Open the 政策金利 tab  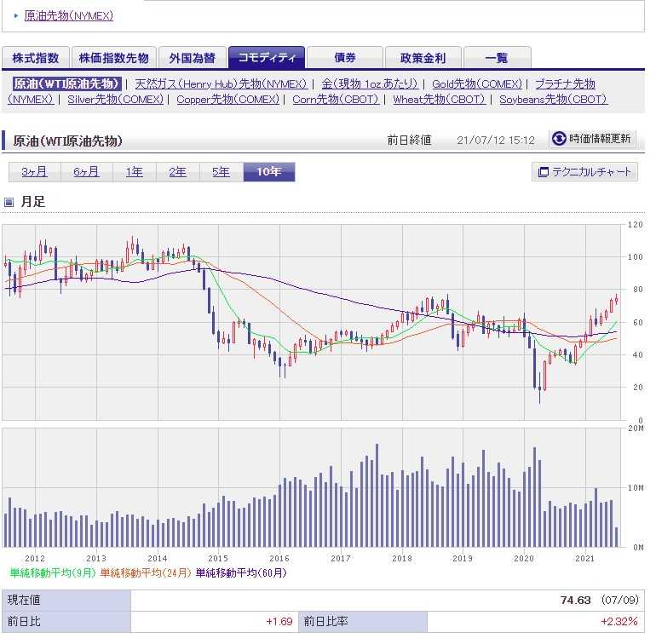tap(423, 58)
